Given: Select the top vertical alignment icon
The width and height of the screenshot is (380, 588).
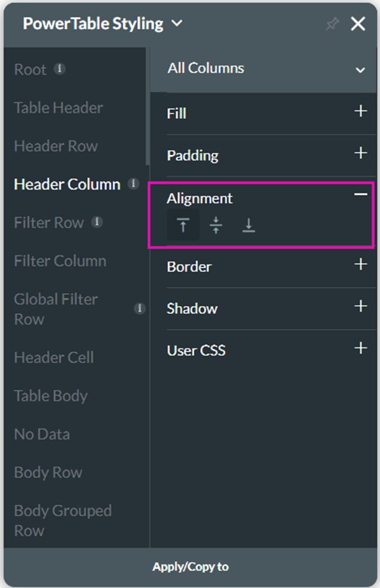Looking at the screenshot, I should [x=183, y=226].
